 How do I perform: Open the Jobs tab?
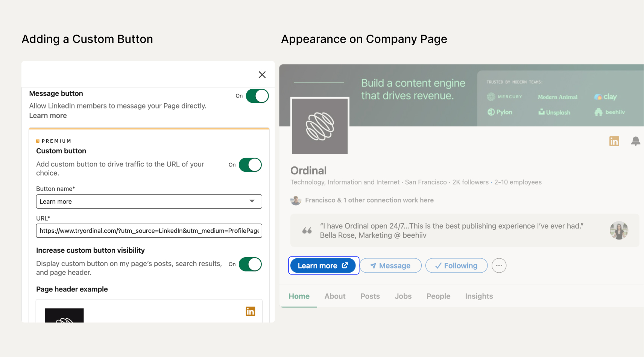click(403, 296)
